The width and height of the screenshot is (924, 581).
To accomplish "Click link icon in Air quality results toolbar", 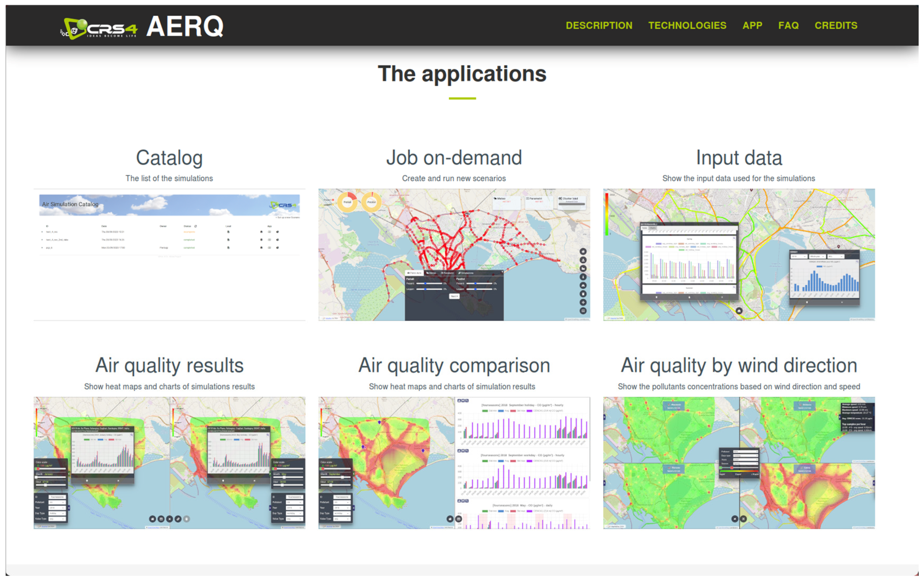I will pos(178,519).
